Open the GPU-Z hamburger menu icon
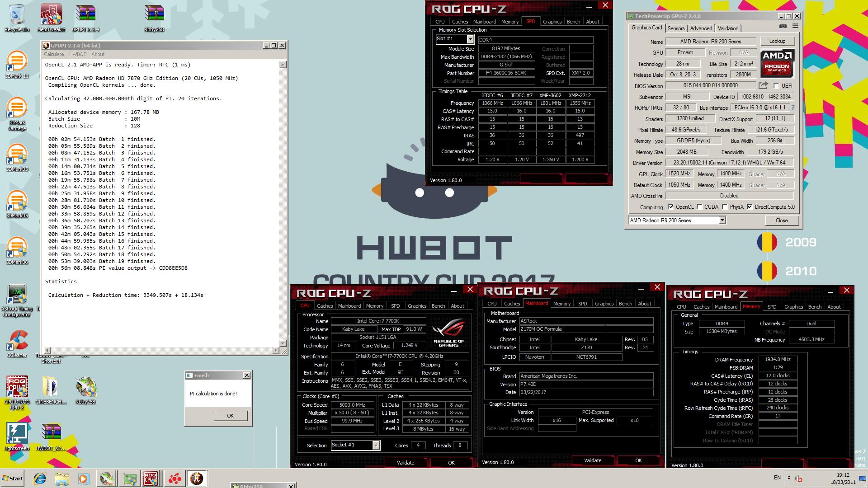Screen dimensions: 868x488 click(x=795, y=26)
